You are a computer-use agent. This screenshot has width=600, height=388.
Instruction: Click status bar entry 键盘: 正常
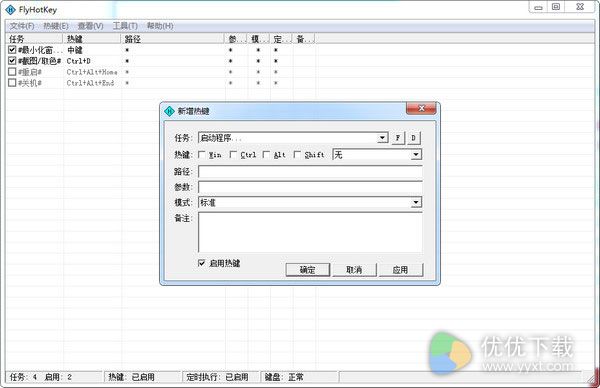(x=300, y=377)
